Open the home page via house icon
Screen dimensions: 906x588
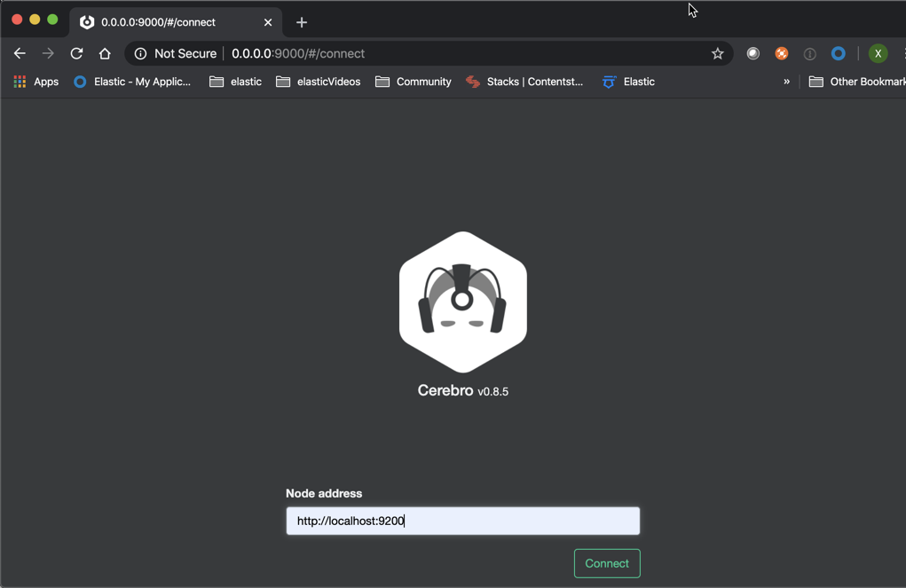pyautogui.click(x=105, y=54)
